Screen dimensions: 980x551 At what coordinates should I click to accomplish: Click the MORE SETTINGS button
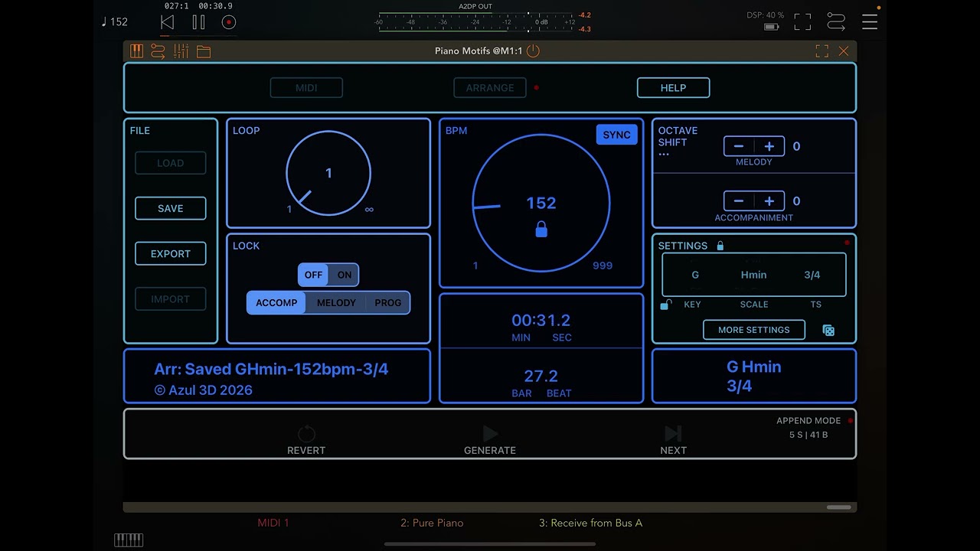click(x=754, y=330)
